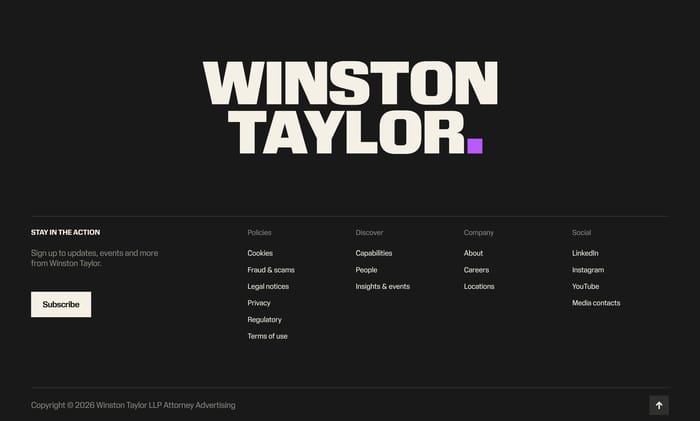The image size is (700, 421).
Task: Go to Capabilities page
Action: [x=374, y=253]
